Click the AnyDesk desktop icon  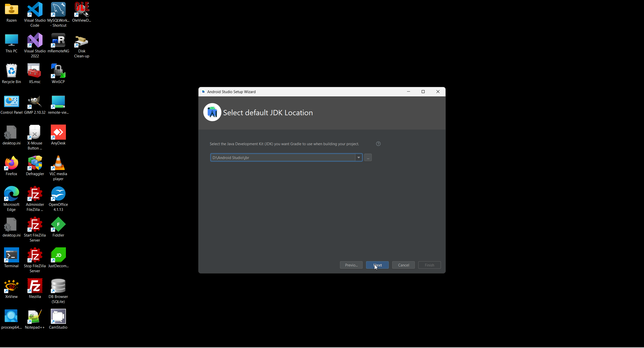coord(58,133)
